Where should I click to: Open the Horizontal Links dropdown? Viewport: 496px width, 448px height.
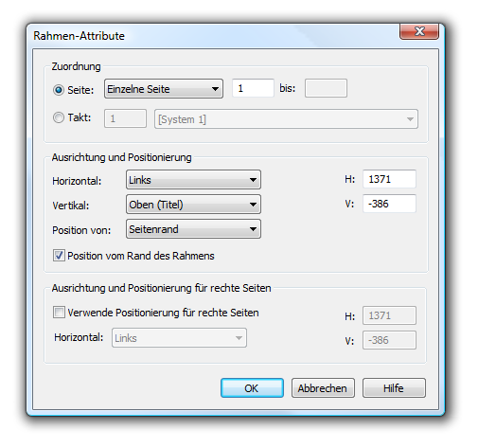click(193, 180)
